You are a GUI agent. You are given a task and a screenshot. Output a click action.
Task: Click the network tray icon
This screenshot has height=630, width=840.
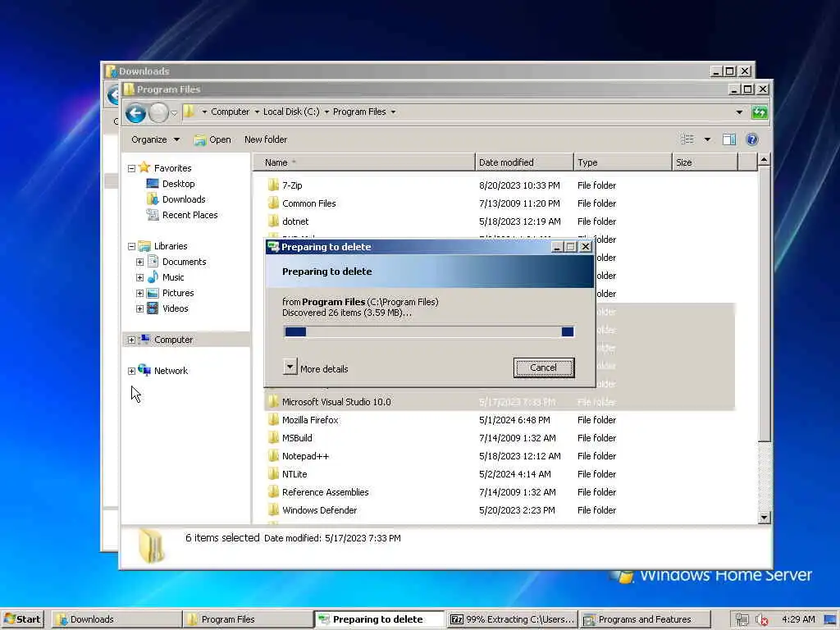[742, 619]
